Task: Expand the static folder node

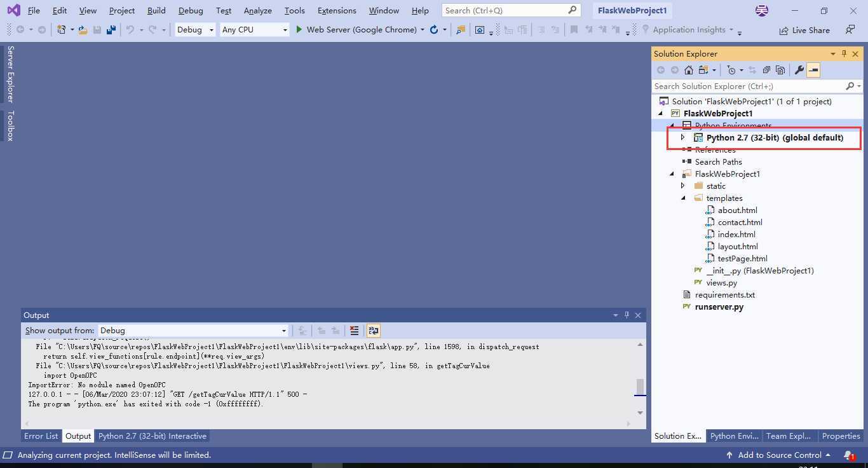Action: coord(683,186)
